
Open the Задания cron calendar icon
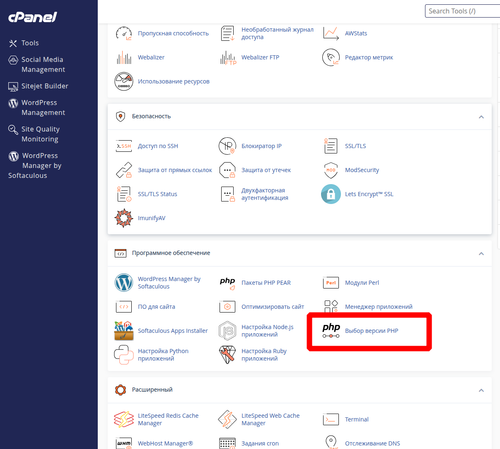tap(228, 443)
